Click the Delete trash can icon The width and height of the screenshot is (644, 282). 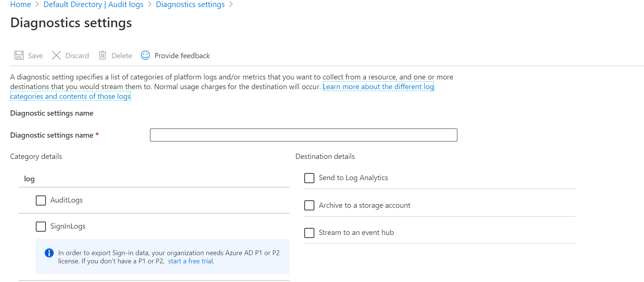[x=103, y=56]
